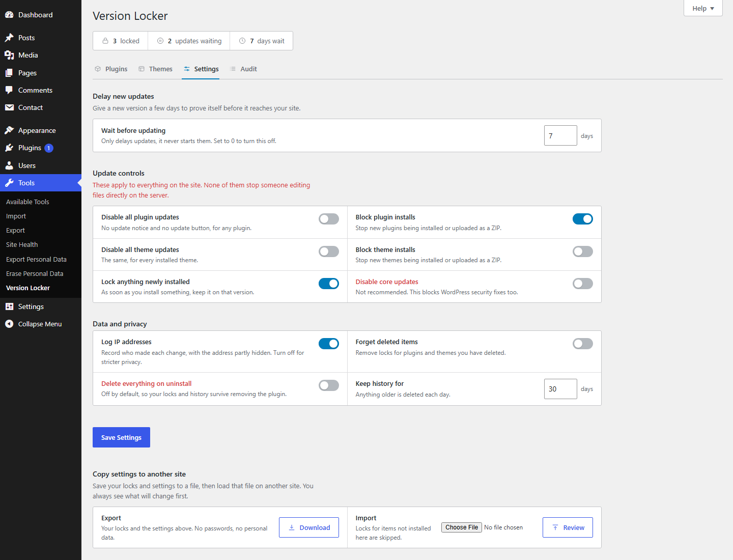733x560 pixels.
Task: Open Import under Tools menu
Action: point(41,216)
